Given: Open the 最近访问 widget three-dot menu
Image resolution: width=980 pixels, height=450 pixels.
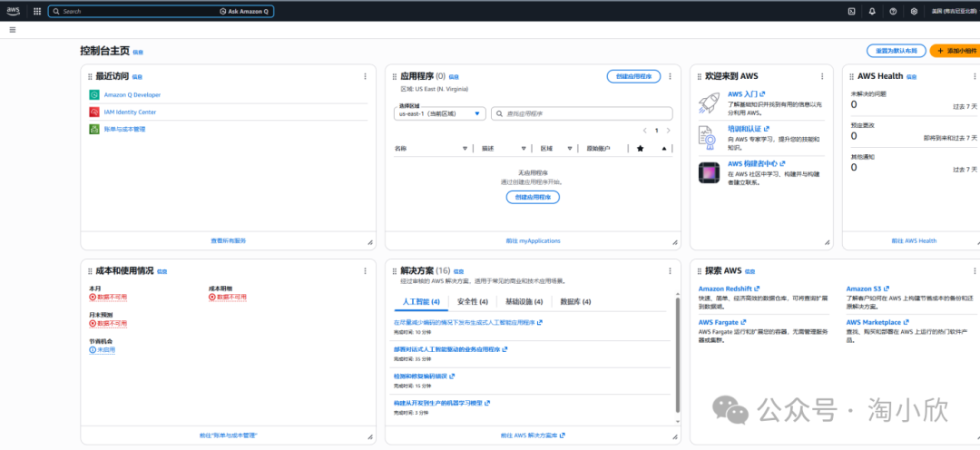Looking at the screenshot, I should (x=365, y=77).
